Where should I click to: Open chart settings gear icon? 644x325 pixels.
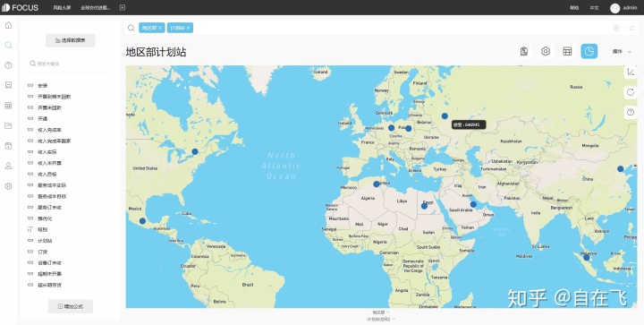[x=546, y=51]
